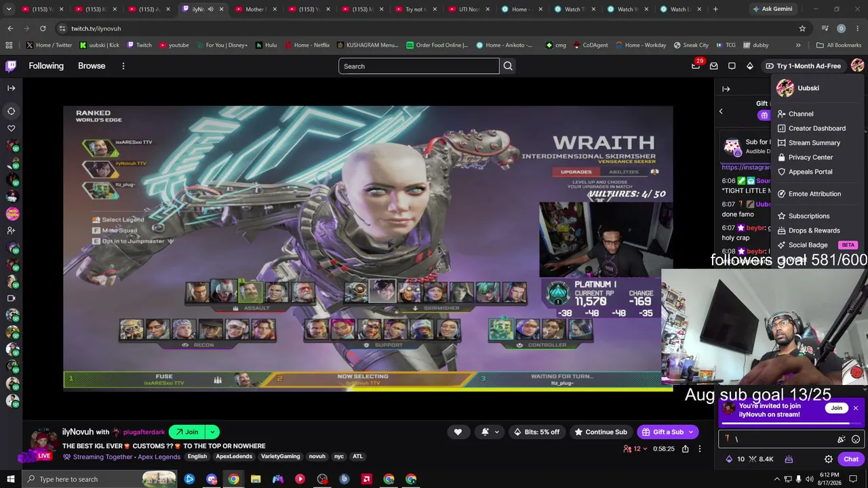
Task: Click the user avatar in top-right corner
Action: coord(857,66)
